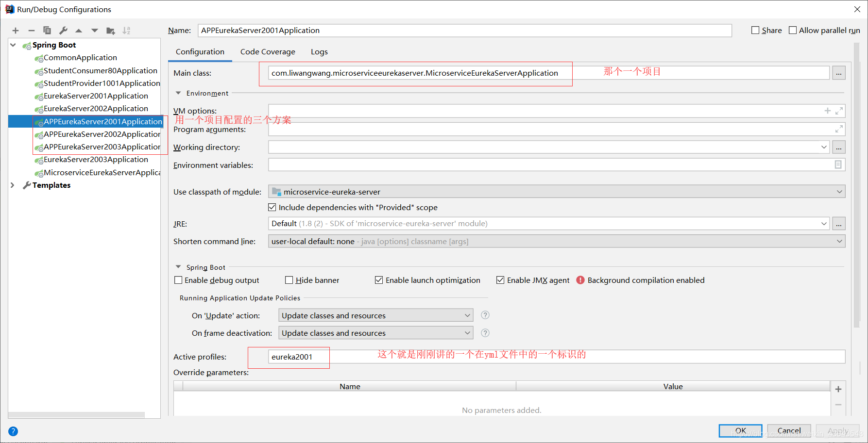
Task: Move configuration up with arrow icon
Action: click(x=79, y=31)
